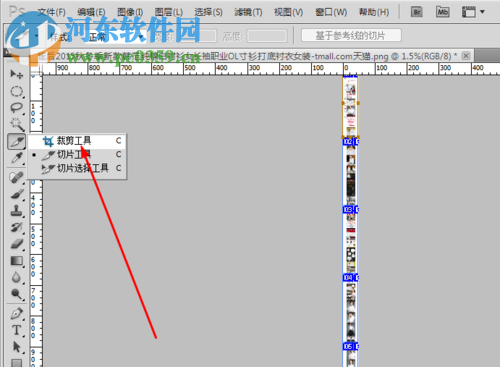500x367 pixels.
Task: Click the selected top slice image area
Action: 350,106
